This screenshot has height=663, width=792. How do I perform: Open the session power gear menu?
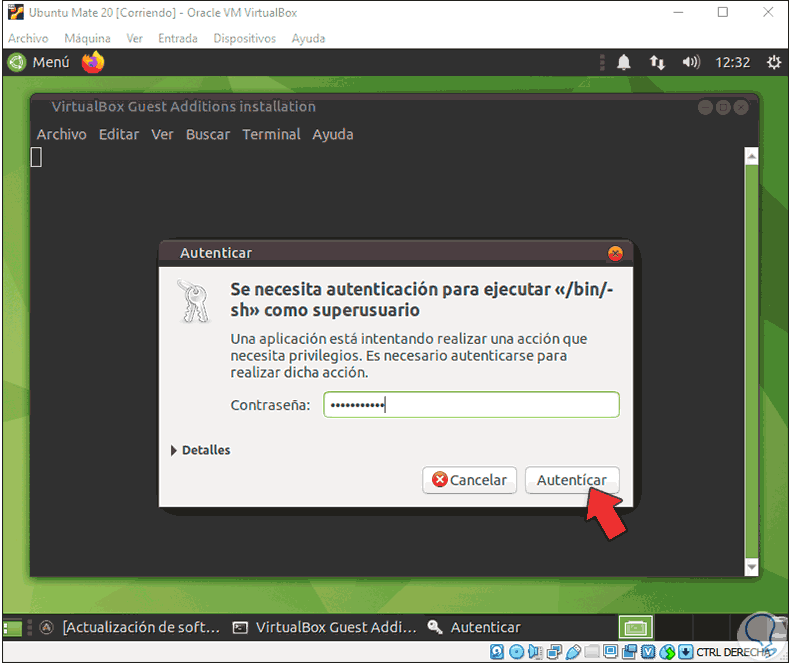pos(774,63)
